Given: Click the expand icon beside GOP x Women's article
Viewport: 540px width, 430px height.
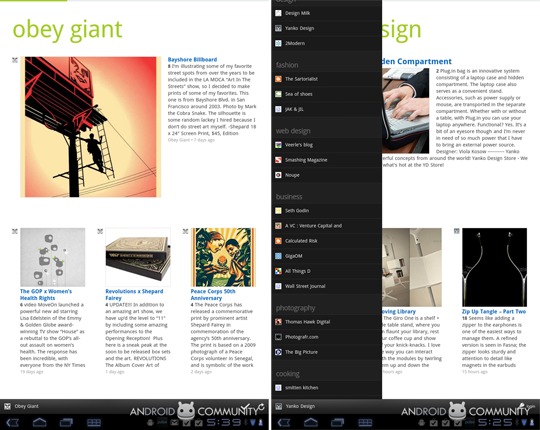Looking at the screenshot, I should click(15, 231).
